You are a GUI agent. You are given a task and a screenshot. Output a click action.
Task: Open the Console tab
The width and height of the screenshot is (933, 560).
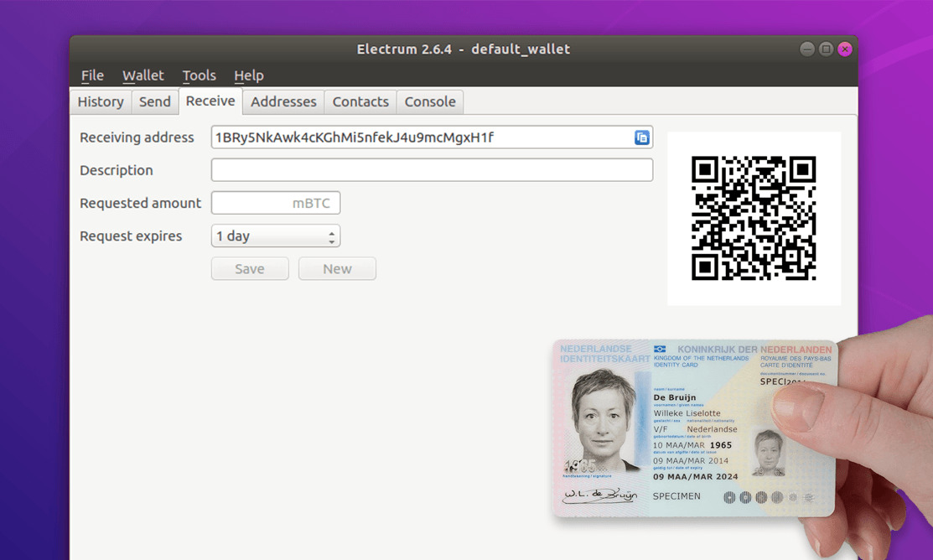pos(430,101)
